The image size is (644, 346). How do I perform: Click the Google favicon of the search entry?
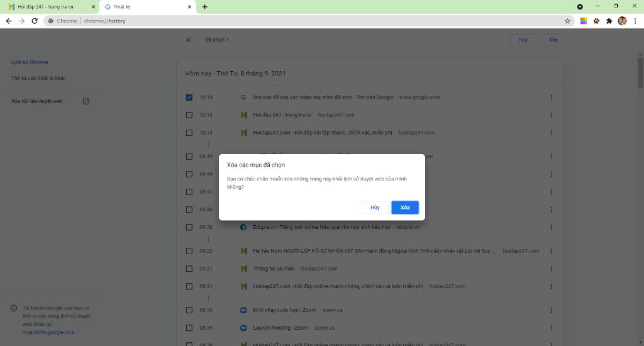(243, 98)
